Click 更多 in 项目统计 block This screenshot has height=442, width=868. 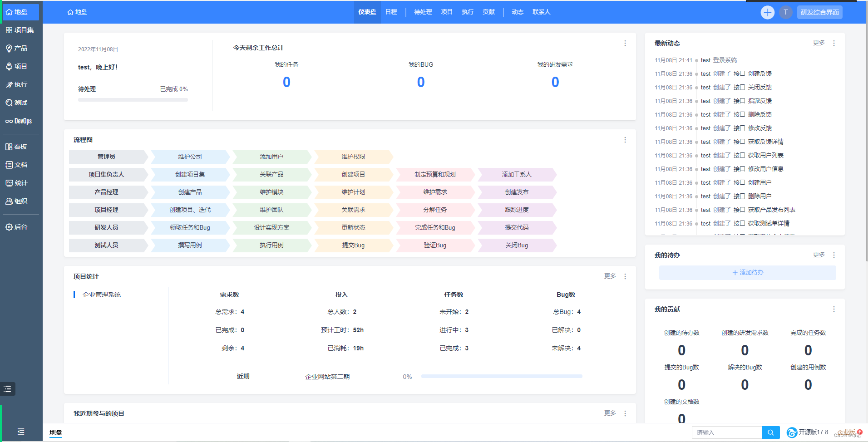tap(610, 276)
